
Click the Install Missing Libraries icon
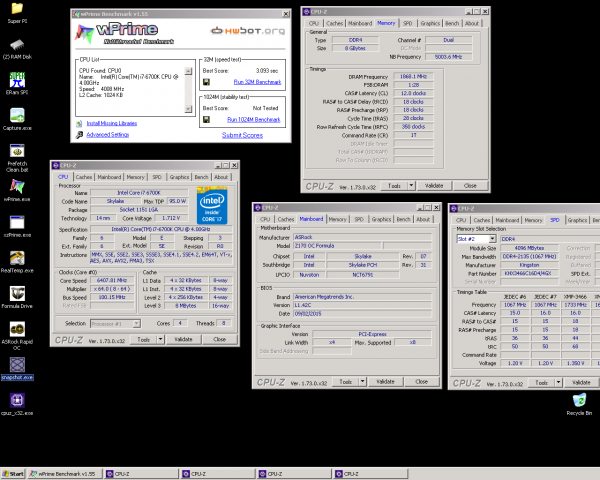(79, 123)
